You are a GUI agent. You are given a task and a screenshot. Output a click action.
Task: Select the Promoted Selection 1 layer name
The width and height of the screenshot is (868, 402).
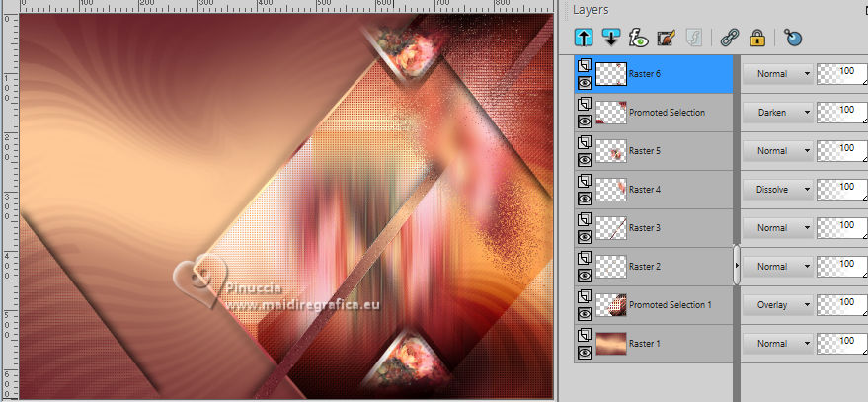(671, 304)
